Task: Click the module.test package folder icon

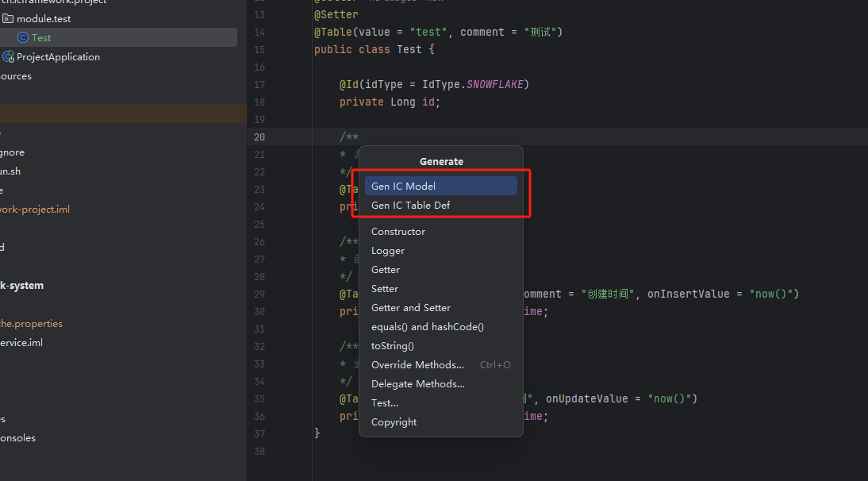Action: tap(8, 18)
